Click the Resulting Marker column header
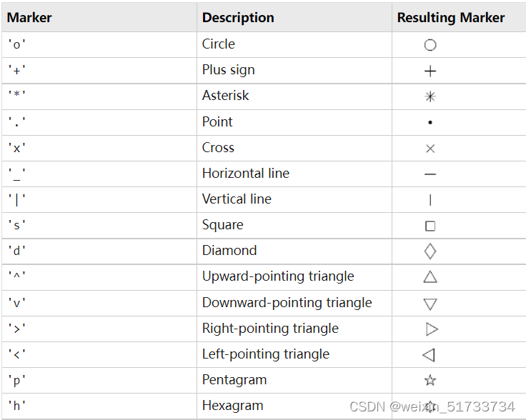Image resolution: width=526 pixels, height=420 pixels. click(x=451, y=17)
